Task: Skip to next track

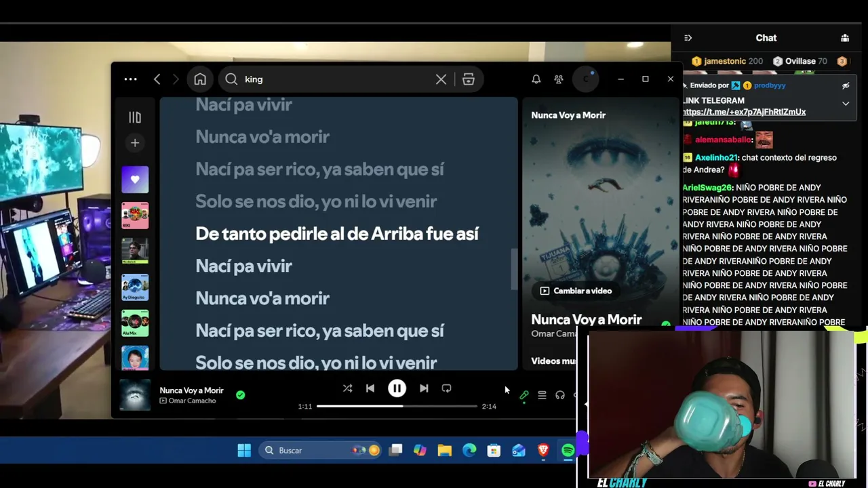Action: tap(424, 388)
